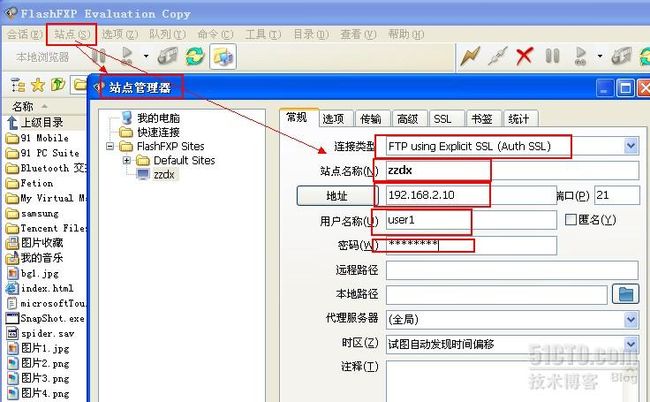Select the 上级目录 parent directory entry

point(41,122)
